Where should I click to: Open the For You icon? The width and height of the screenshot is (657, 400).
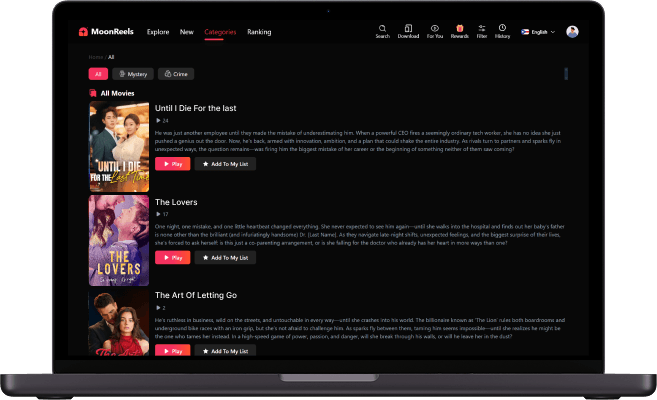(435, 31)
